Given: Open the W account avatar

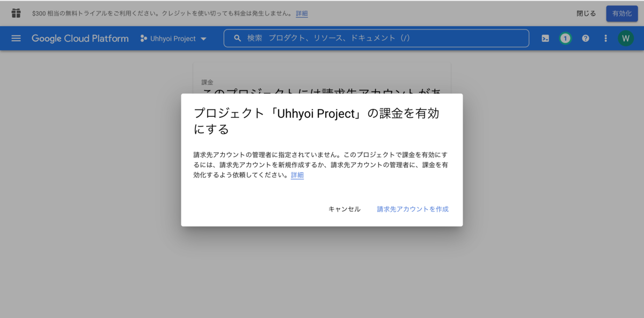Looking at the screenshot, I should 626,39.
